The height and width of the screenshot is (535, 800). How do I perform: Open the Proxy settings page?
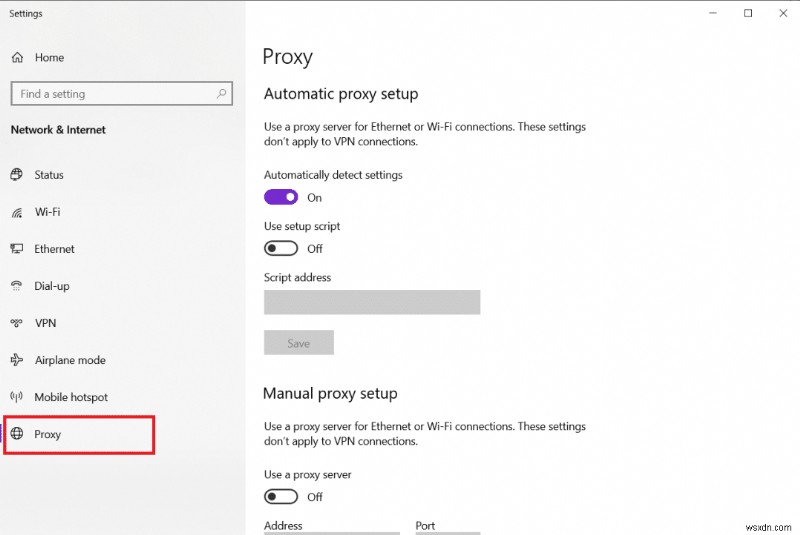48,434
